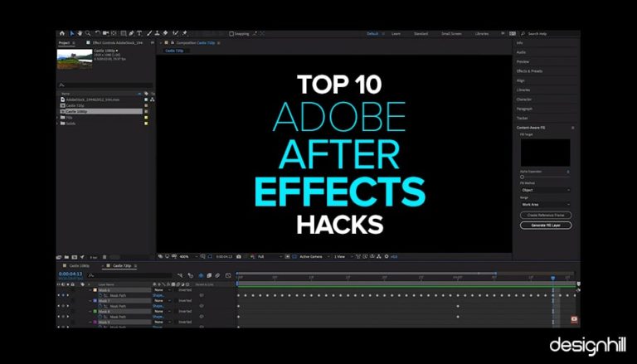Toggle Mask 6 Mask Path stopwatch
This screenshot has width=637, height=364.
point(100,295)
